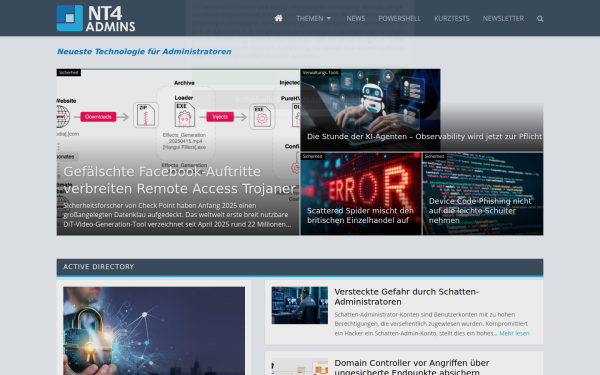The image size is (600, 375).
Task: Open Versteckte Gefahr durch Schatten-Administratoren headline
Action: pyautogui.click(x=406, y=297)
